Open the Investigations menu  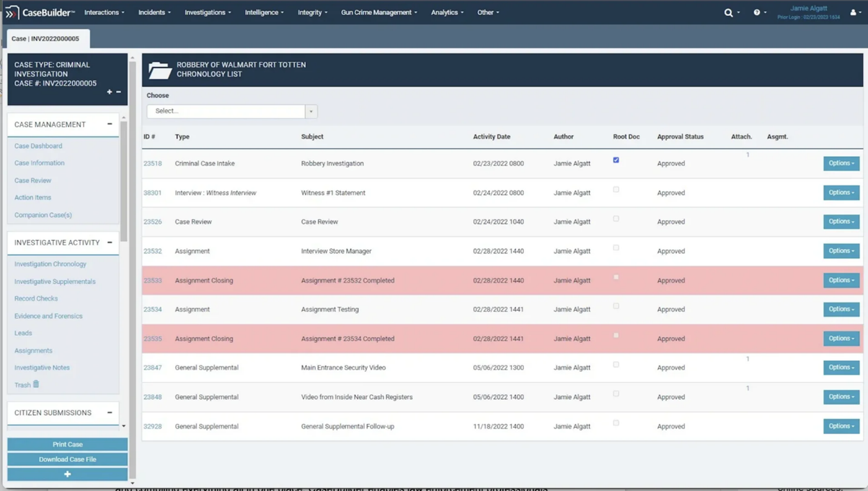[x=208, y=12]
